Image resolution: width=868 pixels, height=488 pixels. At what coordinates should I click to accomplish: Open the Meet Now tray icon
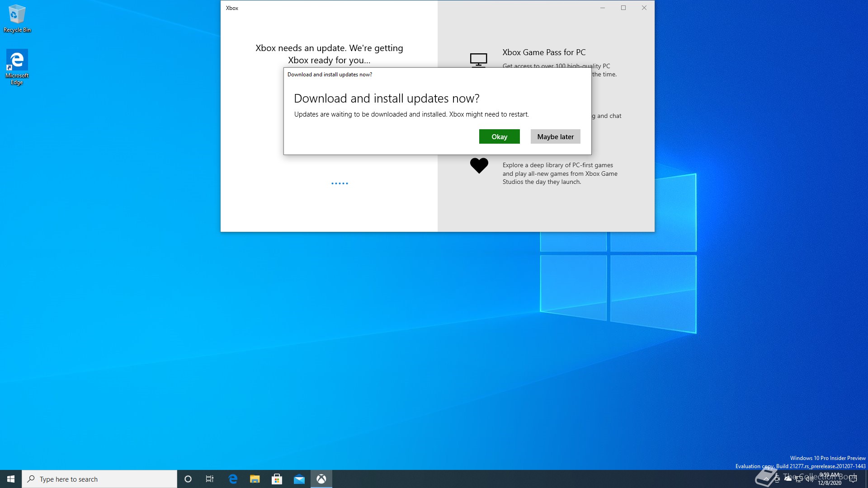777,479
